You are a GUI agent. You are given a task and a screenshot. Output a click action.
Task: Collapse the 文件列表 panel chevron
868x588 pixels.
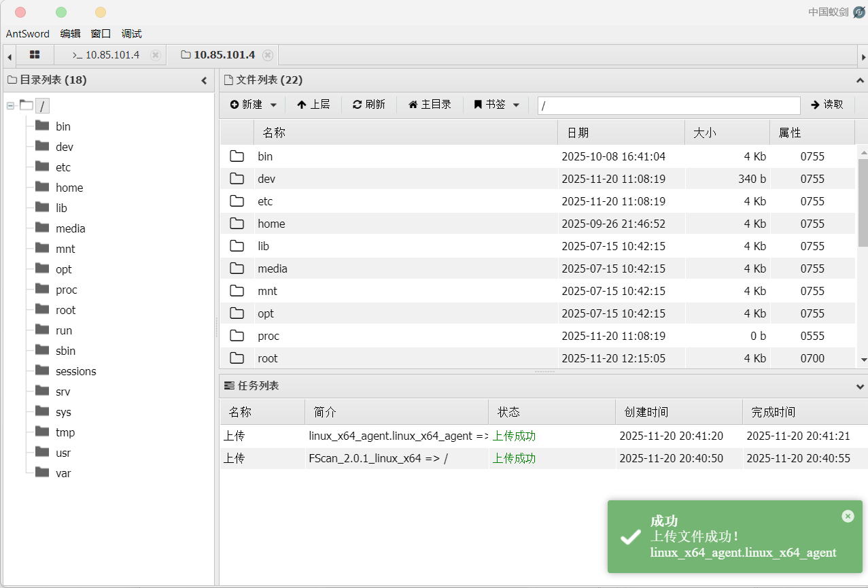click(x=859, y=80)
